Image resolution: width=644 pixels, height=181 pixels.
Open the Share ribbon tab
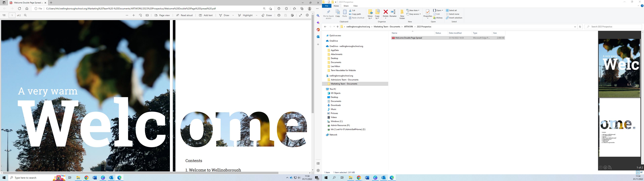click(346, 6)
